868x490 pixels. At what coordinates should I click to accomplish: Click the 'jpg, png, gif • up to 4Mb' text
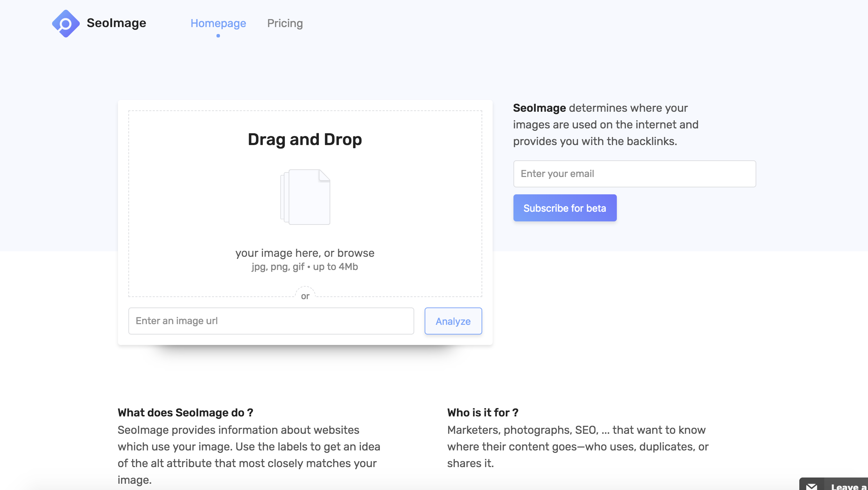click(x=305, y=267)
